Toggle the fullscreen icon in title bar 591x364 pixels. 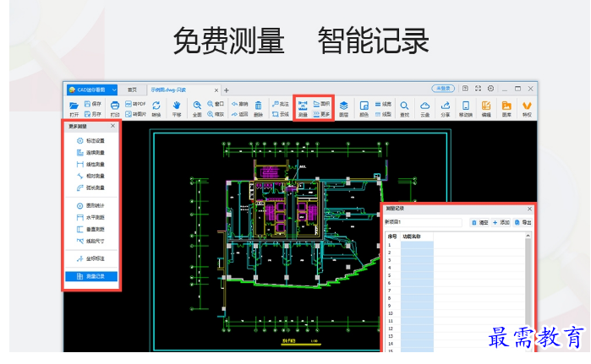pyautogui.click(x=478, y=89)
